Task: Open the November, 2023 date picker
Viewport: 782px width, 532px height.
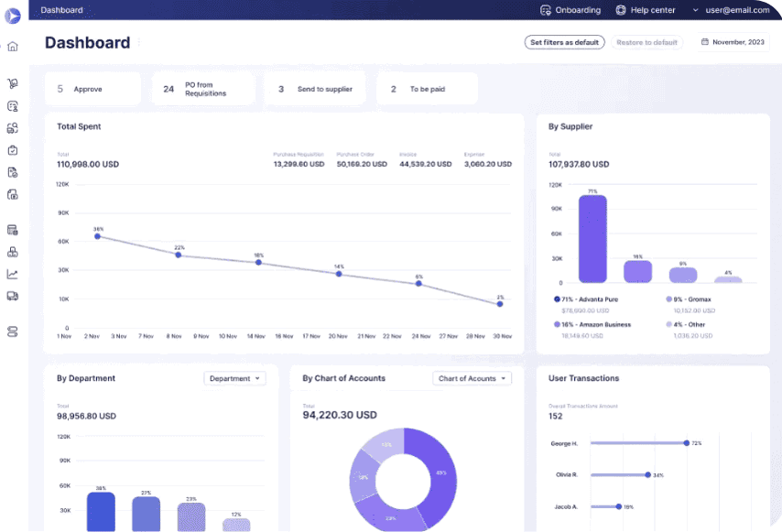Action: click(x=734, y=42)
